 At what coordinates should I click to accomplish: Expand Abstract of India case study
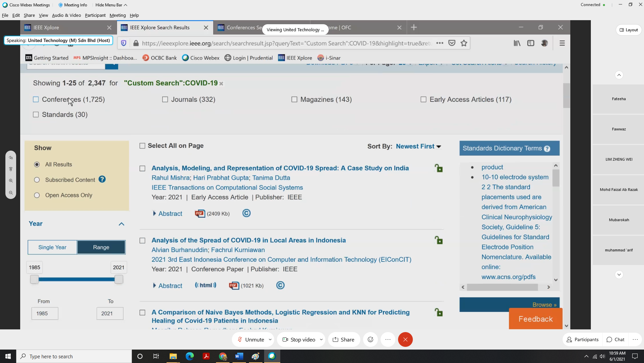168,213
